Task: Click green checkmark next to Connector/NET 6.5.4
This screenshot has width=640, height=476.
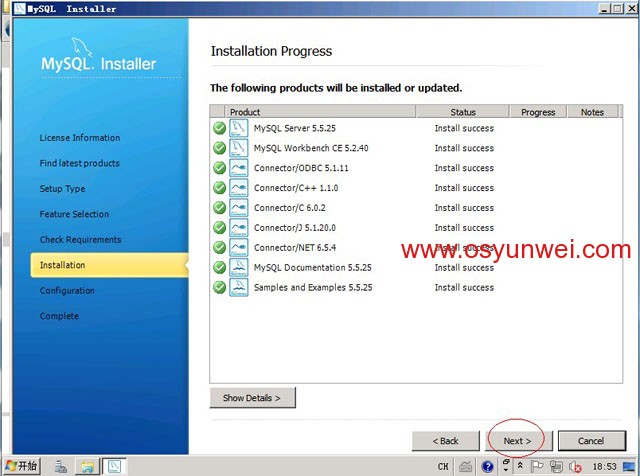Action: (x=219, y=248)
